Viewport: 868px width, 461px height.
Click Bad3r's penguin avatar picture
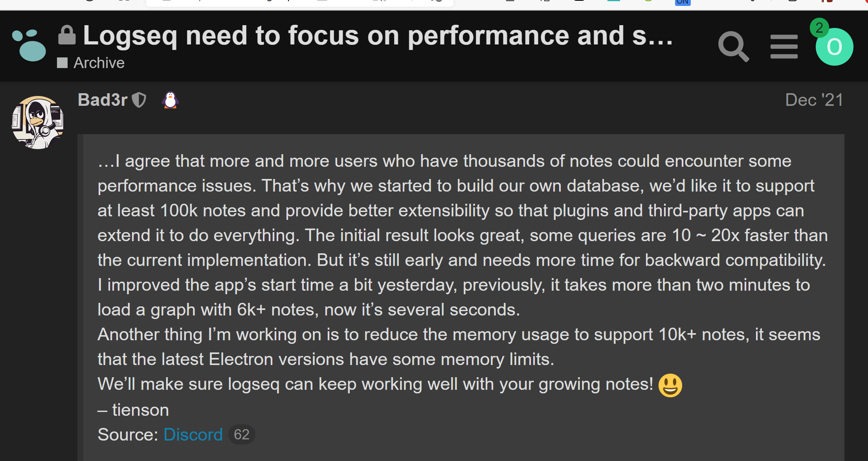pos(38,122)
